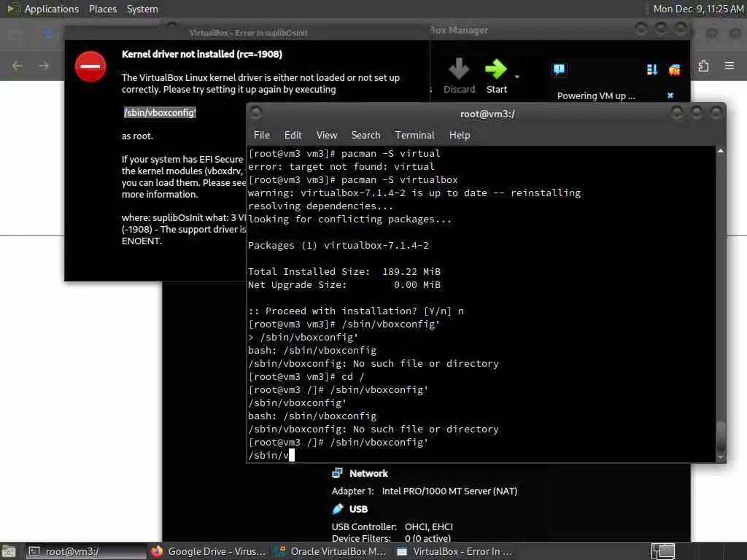Click the ':: Proceed with installation? [Y/n] n' line
The image size is (747, 560).
356,311
